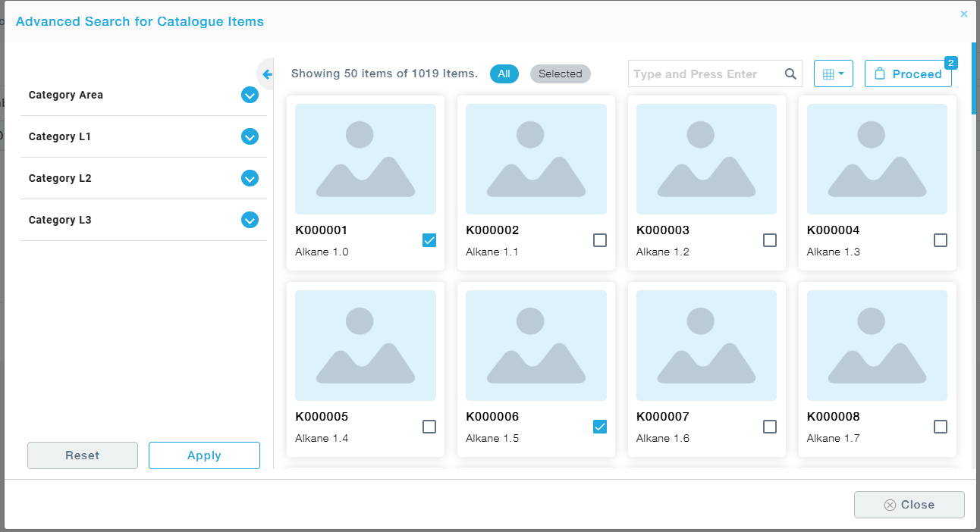
Task: Open the grid view layout dropdown
Action: click(833, 74)
